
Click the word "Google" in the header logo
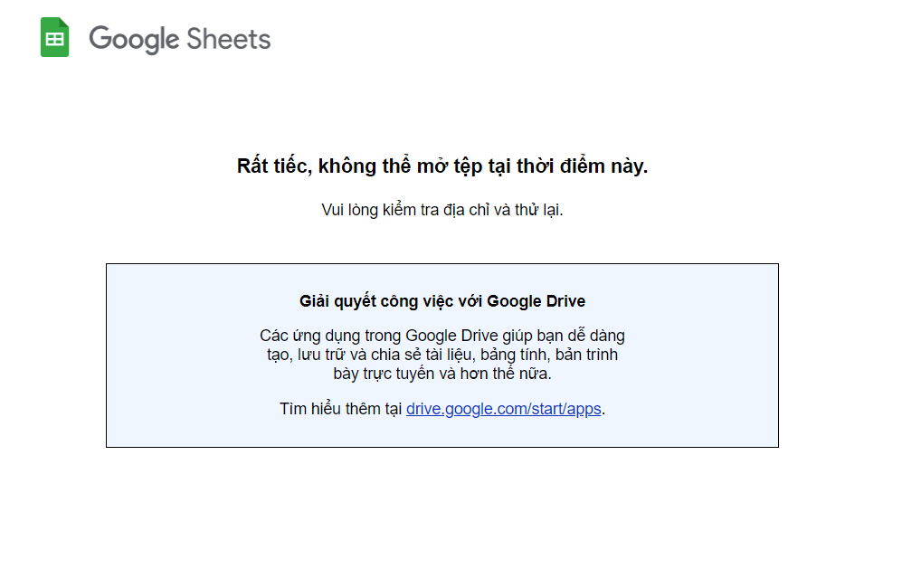[133, 39]
